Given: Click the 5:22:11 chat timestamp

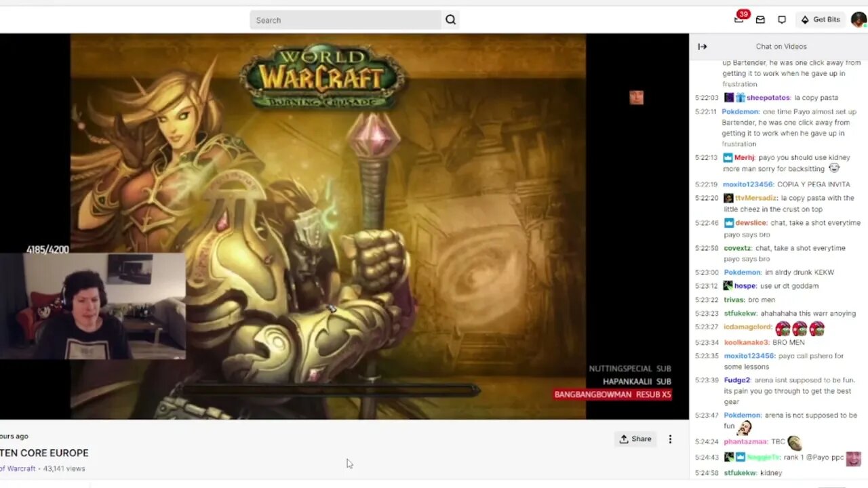Looking at the screenshot, I should (706, 112).
